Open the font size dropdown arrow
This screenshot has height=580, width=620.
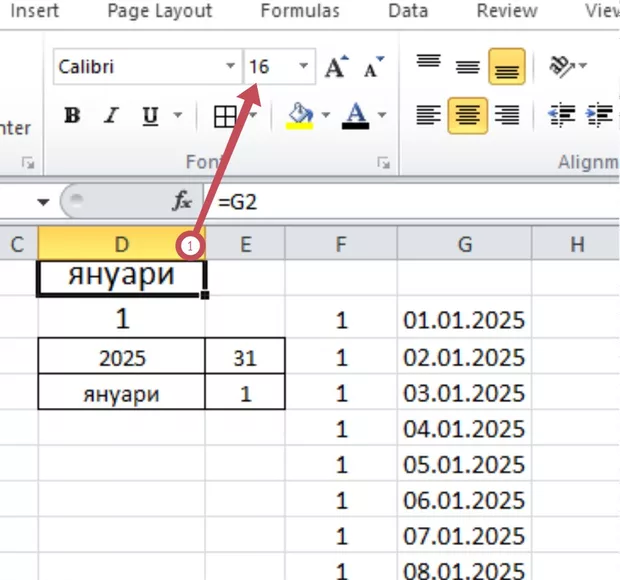point(304,68)
